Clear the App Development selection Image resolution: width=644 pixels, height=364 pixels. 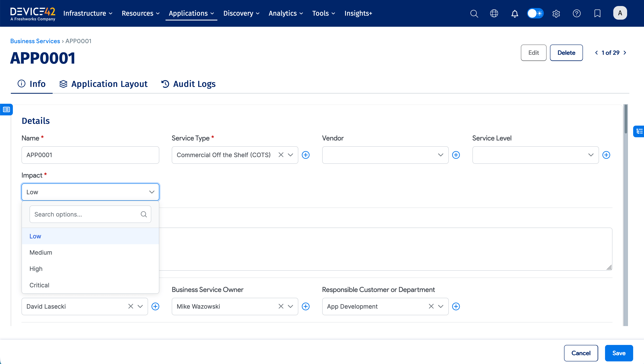(x=431, y=306)
